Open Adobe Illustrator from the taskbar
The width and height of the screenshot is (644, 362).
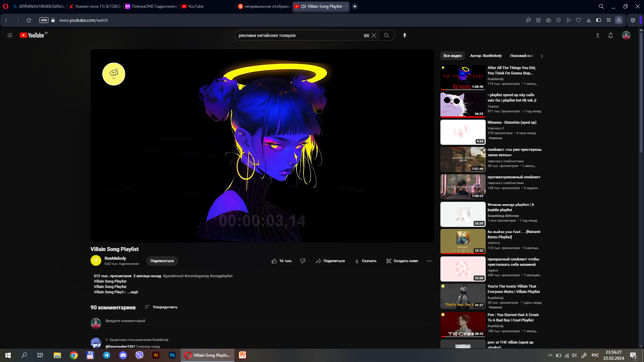156,355
